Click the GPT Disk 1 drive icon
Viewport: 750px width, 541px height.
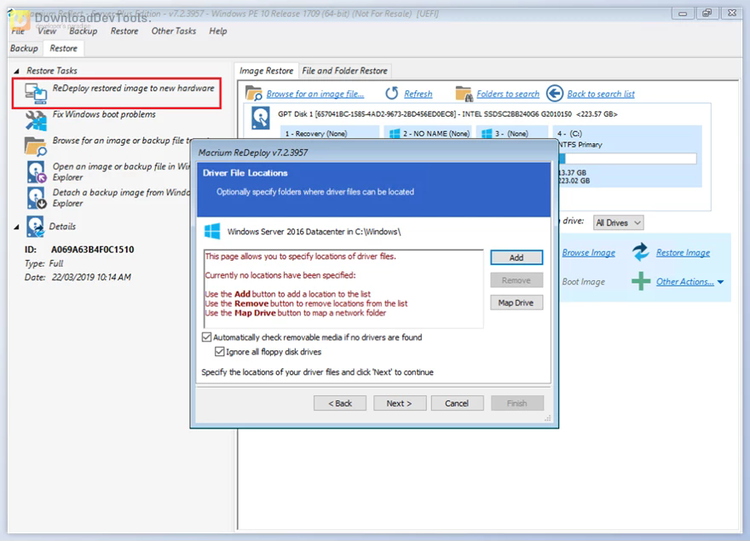pyautogui.click(x=261, y=118)
